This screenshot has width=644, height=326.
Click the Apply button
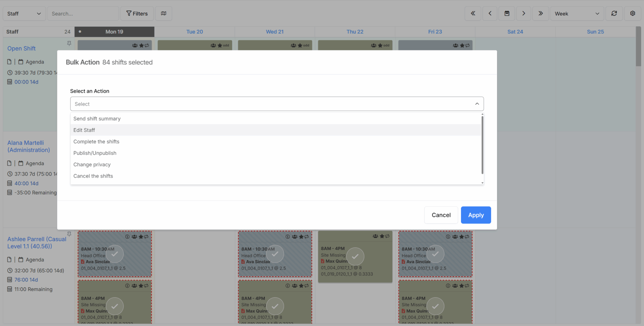pyautogui.click(x=476, y=215)
